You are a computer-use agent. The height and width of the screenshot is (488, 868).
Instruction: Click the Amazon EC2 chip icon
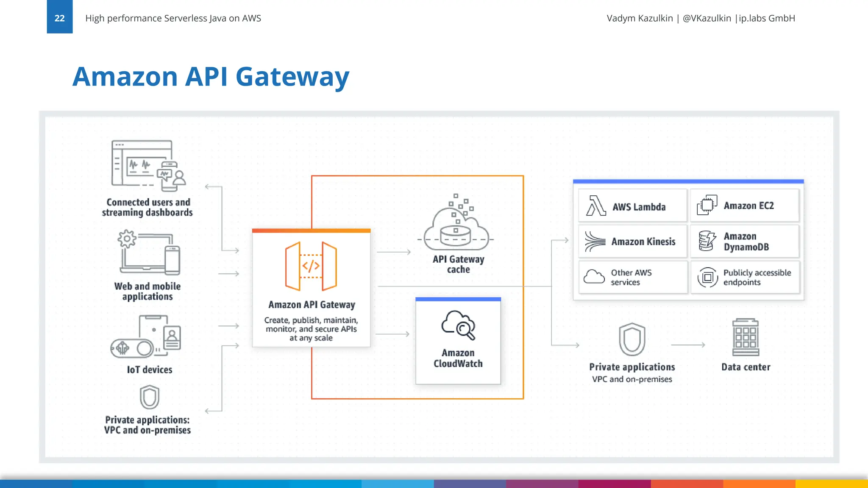(x=707, y=205)
